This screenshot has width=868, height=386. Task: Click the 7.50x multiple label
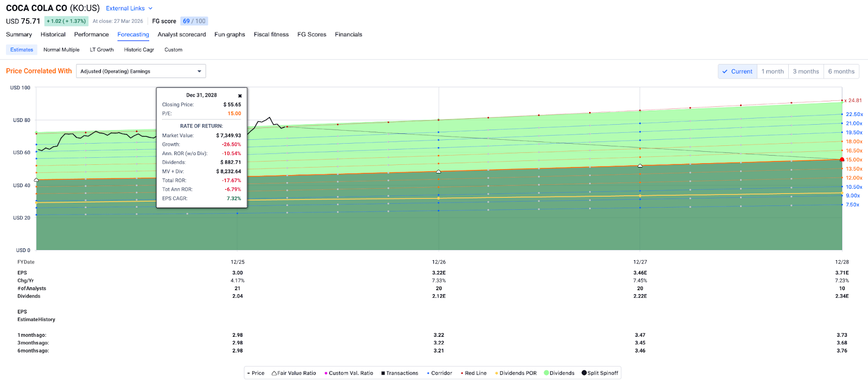coord(853,205)
